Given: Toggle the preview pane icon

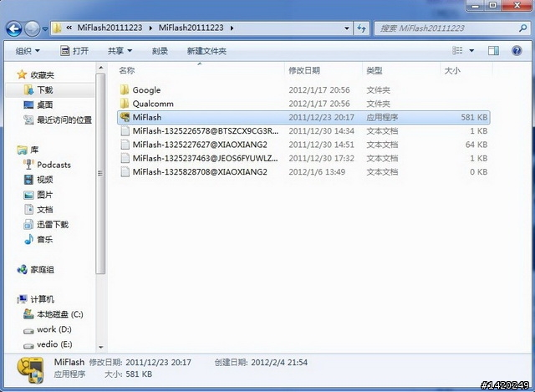Looking at the screenshot, I should [493, 51].
